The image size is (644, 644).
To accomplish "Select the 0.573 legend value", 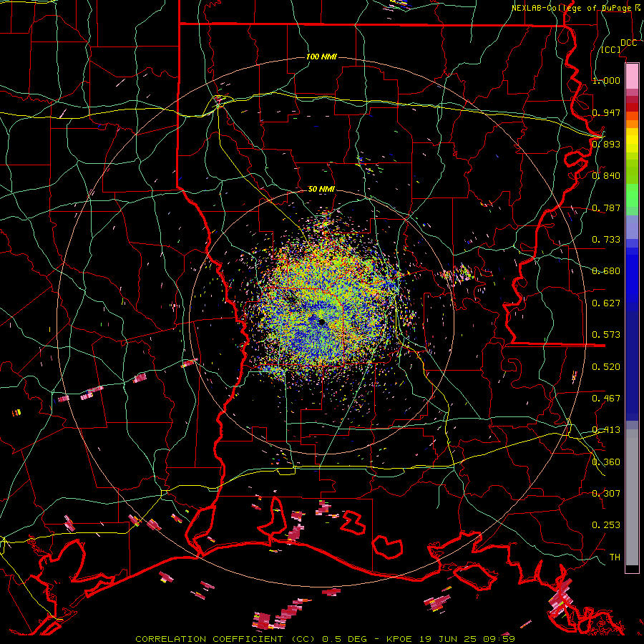I will 606,335.
